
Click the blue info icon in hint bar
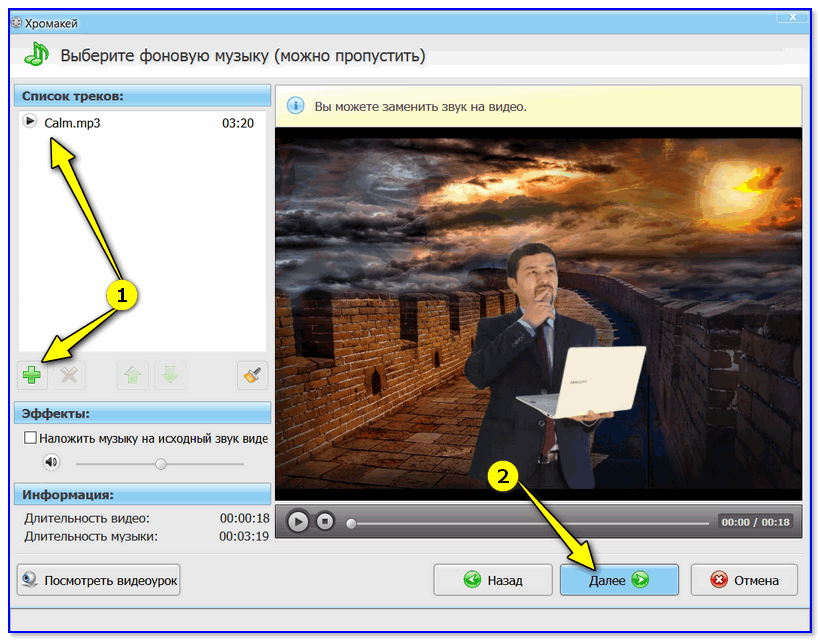coord(296,105)
